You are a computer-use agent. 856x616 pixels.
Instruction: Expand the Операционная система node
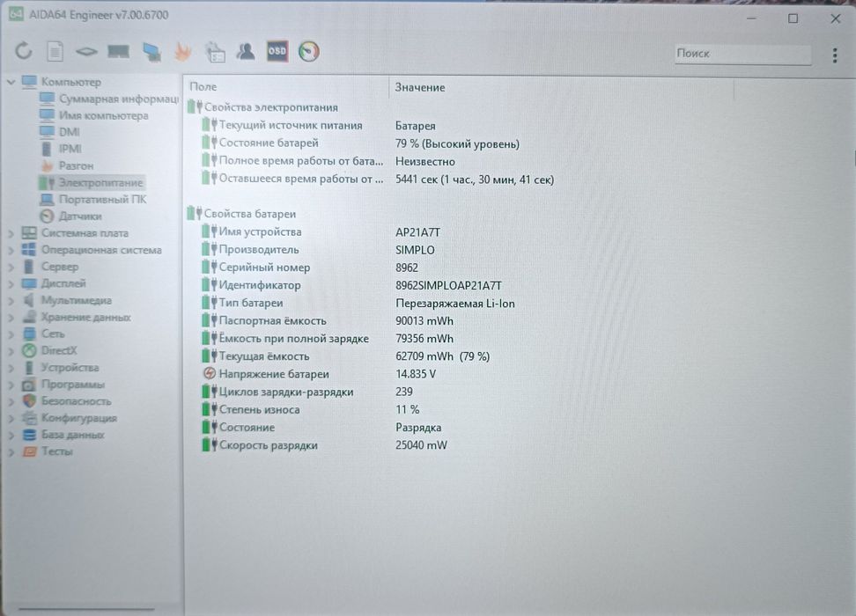(11, 251)
